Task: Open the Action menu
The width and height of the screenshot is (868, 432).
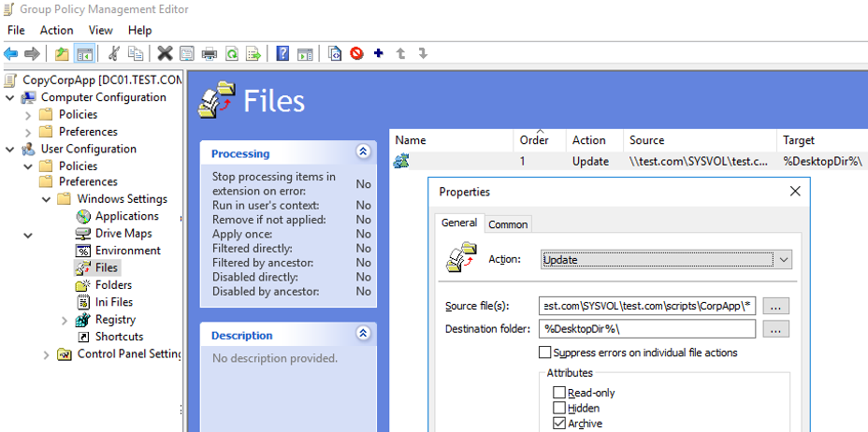Action: (56, 30)
